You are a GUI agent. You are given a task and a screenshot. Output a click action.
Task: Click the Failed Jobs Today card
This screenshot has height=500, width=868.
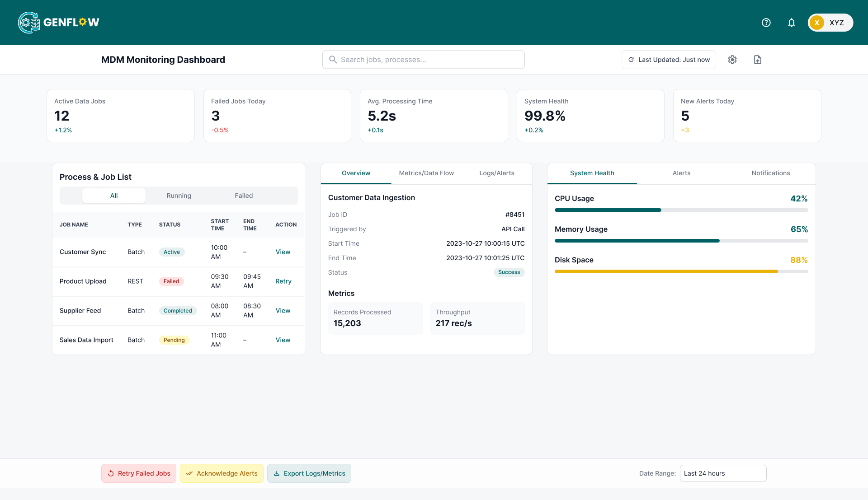277,116
